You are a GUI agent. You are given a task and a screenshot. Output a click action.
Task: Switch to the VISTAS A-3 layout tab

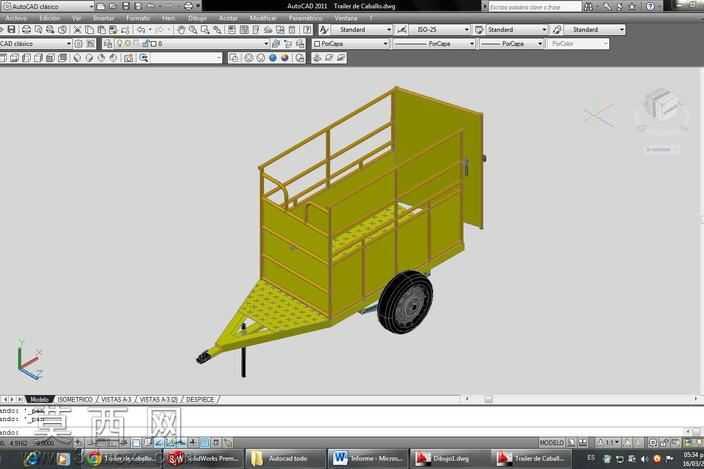click(116, 399)
